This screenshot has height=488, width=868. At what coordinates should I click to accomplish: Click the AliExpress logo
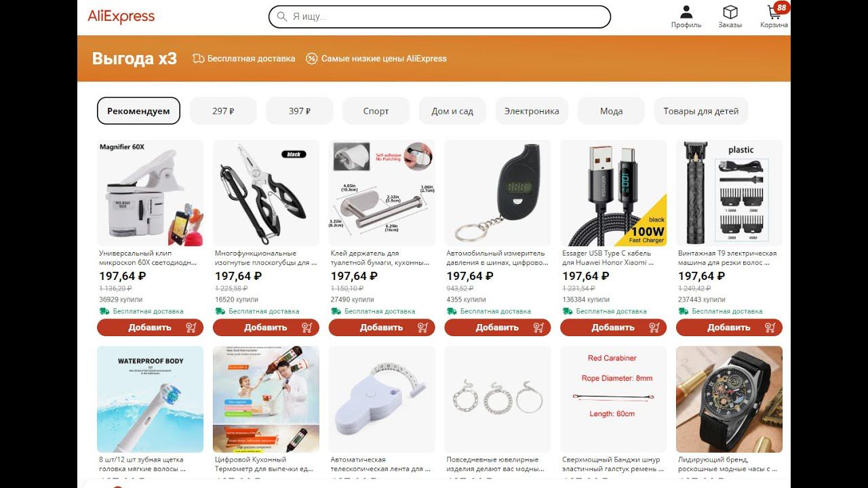tap(121, 16)
